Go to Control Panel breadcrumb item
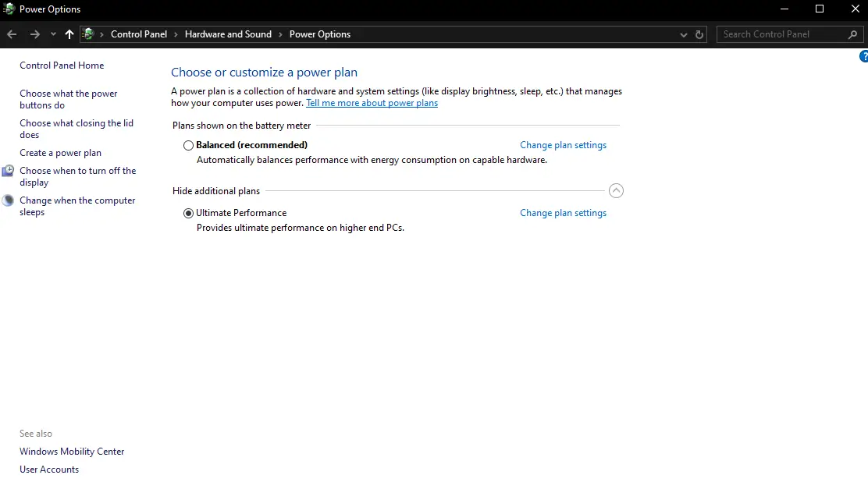This screenshot has height=482, width=868. pyautogui.click(x=139, y=34)
